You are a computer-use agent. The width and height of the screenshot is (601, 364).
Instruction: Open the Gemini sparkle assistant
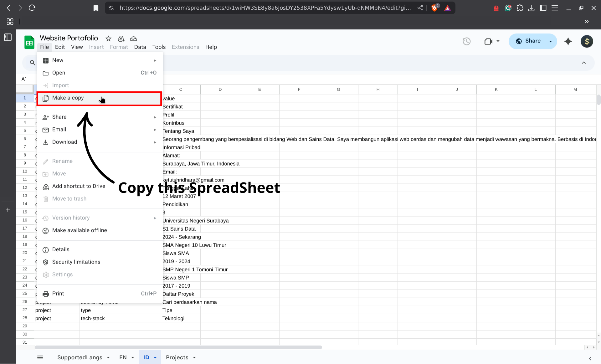[568, 41]
